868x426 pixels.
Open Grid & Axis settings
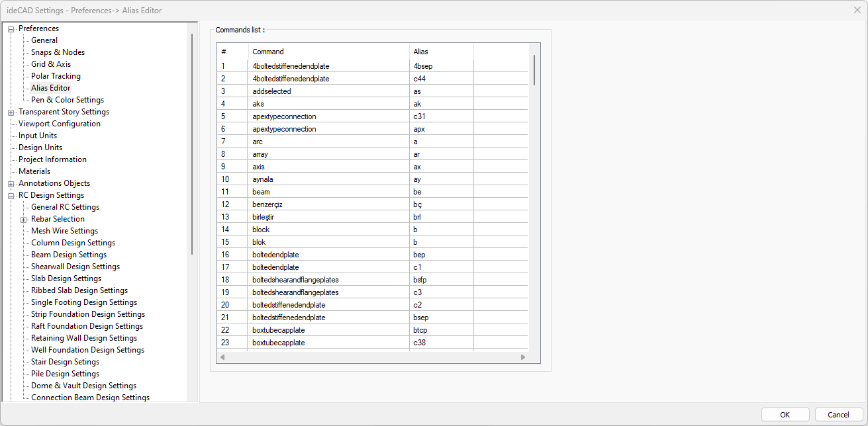[51, 64]
